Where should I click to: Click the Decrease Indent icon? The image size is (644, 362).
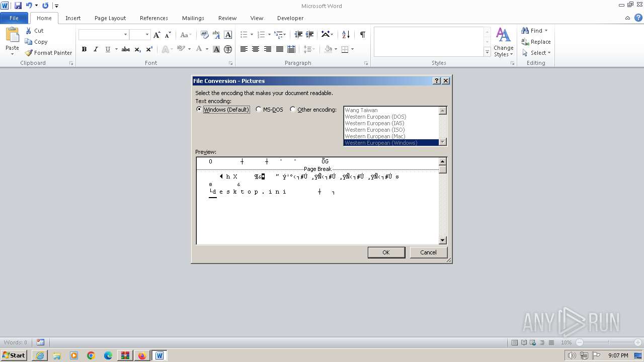pyautogui.click(x=298, y=35)
